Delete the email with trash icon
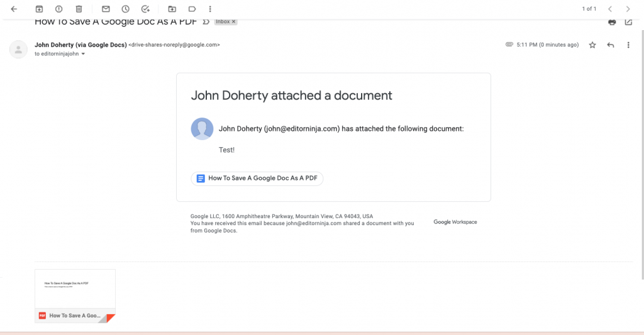Image resolution: width=644 pixels, height=335 pixels. (79, 9)
